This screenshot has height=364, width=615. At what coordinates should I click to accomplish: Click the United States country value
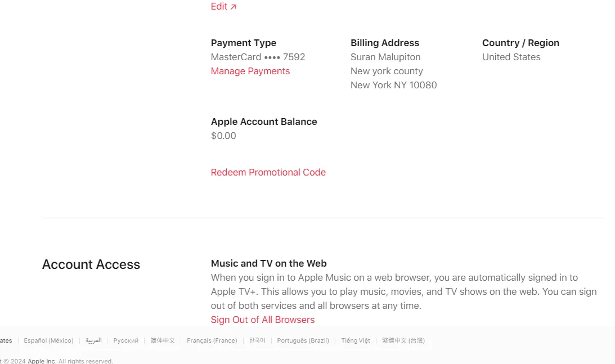coord(511,57)
